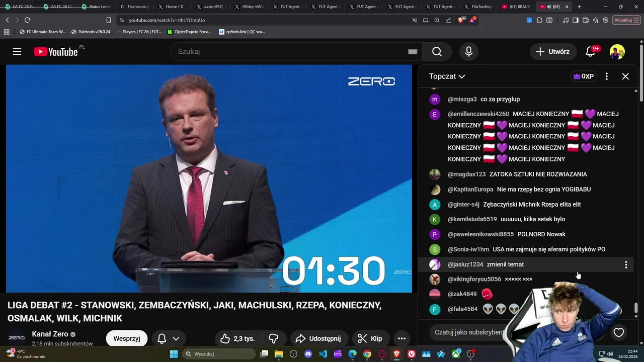Open more actions three-dot button under the video

[401, 338]
